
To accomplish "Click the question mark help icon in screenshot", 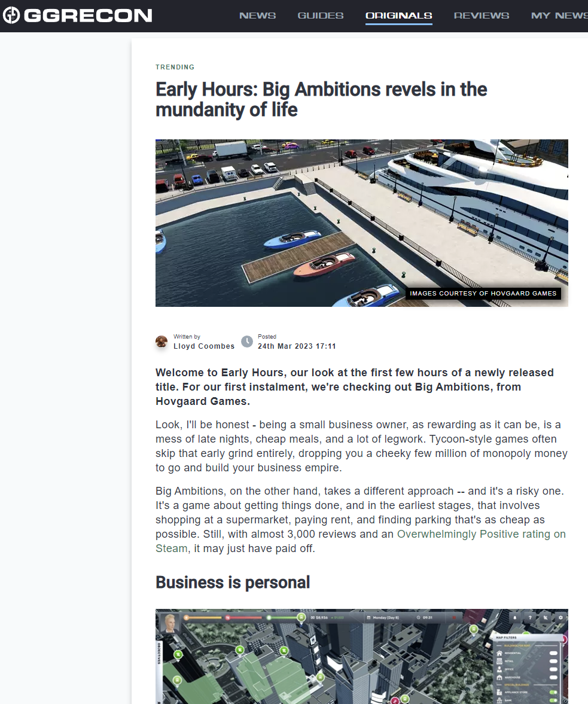I will click(530, 618).
